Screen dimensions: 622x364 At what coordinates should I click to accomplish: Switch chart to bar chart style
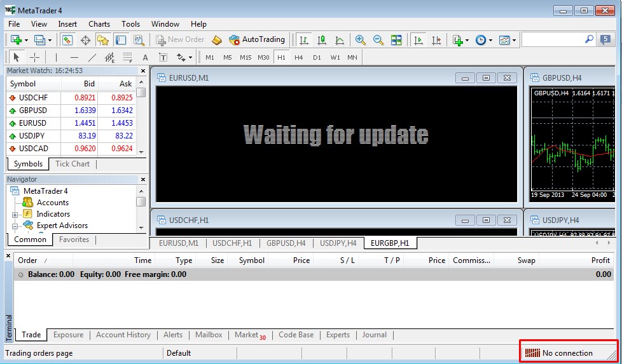point(304,39)
